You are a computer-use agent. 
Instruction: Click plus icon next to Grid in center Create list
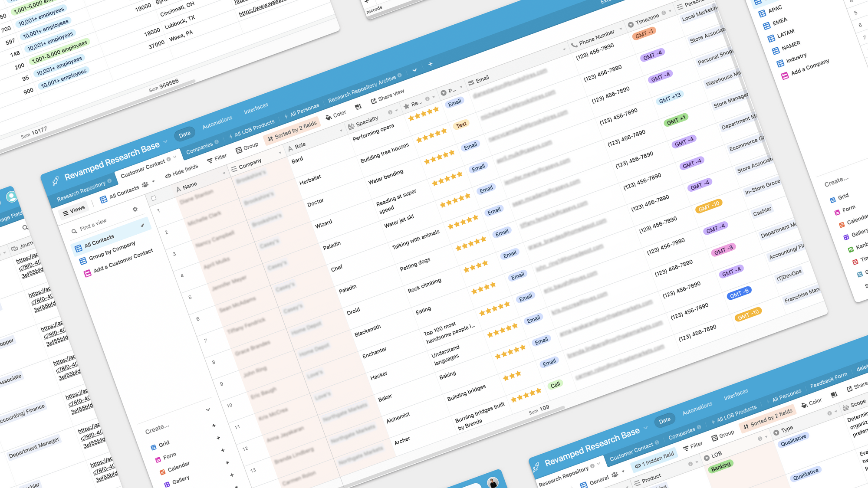click(x=214, y=426)
